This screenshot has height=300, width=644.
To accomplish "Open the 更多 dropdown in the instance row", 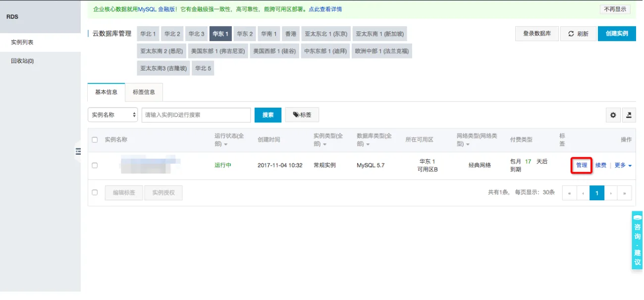I will [623, 165].
